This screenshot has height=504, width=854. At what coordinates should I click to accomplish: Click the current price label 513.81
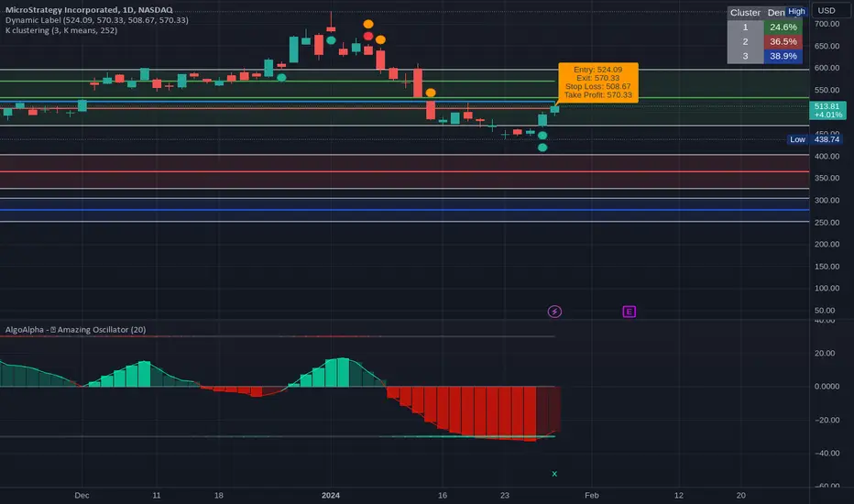[827, 110]
